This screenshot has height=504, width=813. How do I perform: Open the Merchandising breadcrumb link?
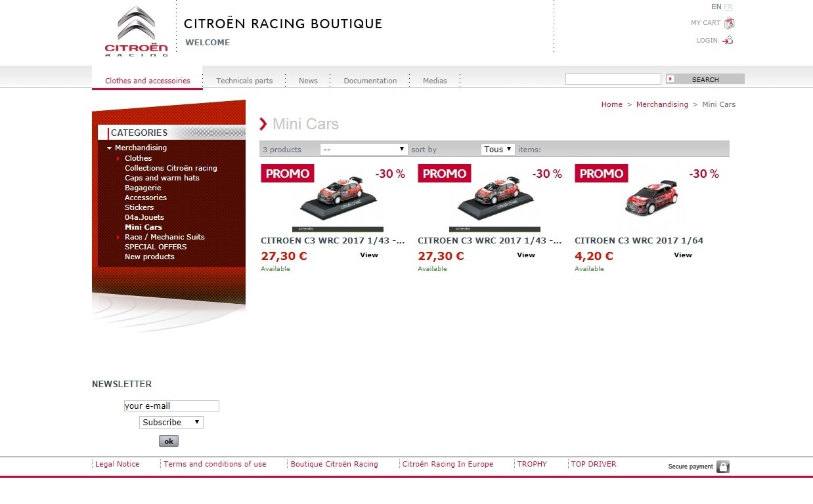[662, 104]
